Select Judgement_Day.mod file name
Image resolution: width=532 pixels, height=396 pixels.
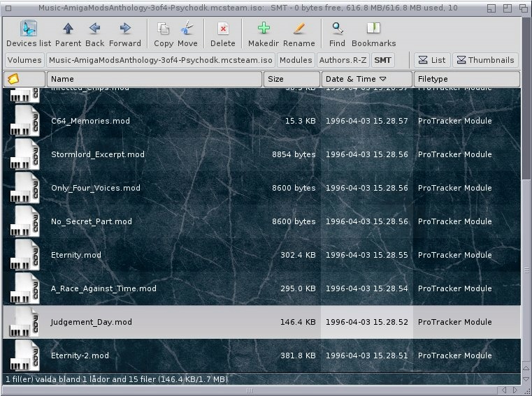(92, 322)
